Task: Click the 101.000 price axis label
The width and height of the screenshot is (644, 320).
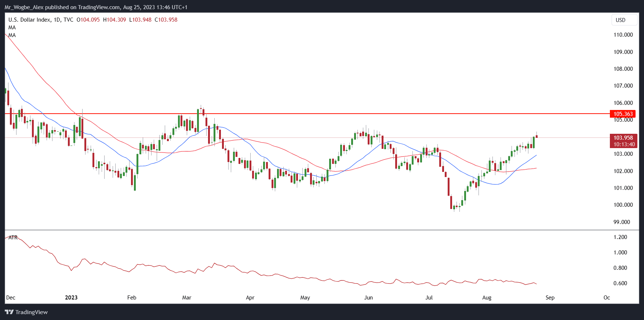Action: (x=623, y=188)
